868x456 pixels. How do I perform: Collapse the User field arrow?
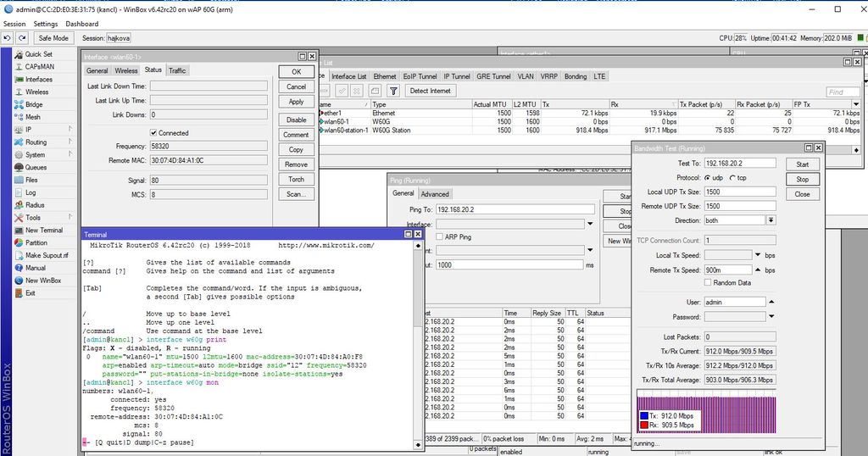[x=771, y=302]
